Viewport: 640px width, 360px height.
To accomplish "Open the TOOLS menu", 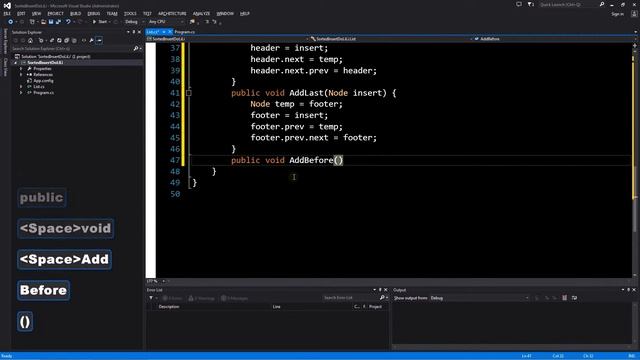I will point(130,13).
